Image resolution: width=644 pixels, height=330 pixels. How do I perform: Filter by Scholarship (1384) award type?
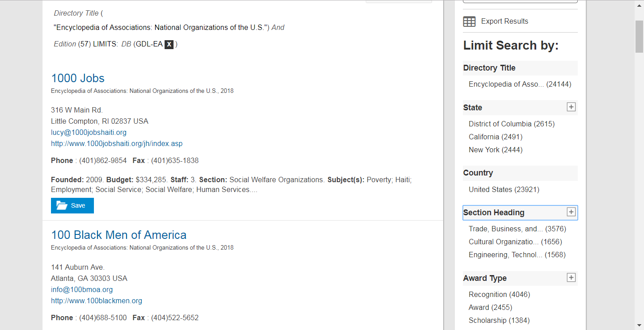tap(499, 320)
